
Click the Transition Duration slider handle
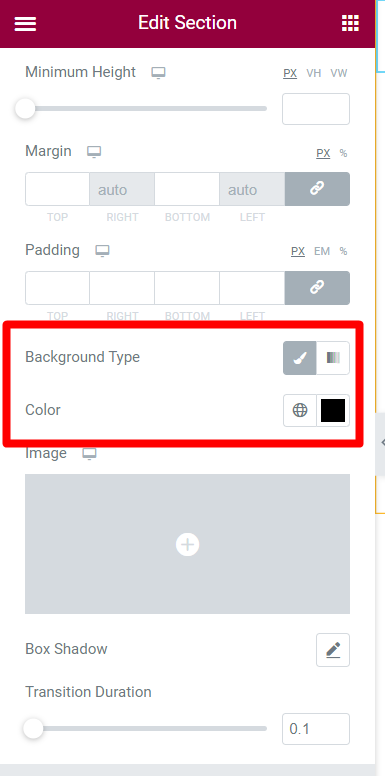tap(34, 728)
